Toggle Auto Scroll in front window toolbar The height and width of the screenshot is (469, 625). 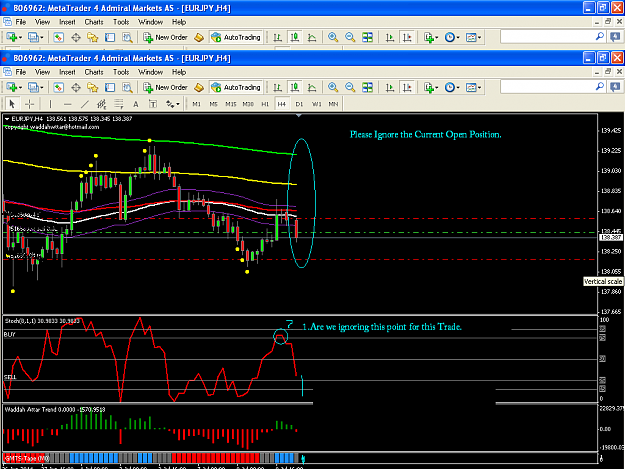click(390, 87)
